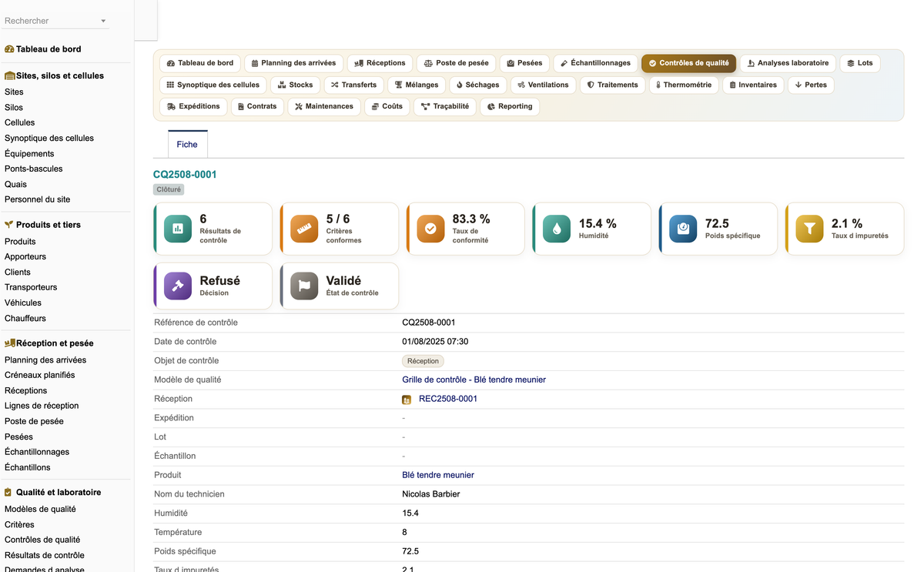Open the Coûts toolbar button
The image size is (924, 572).
point(387,106)
